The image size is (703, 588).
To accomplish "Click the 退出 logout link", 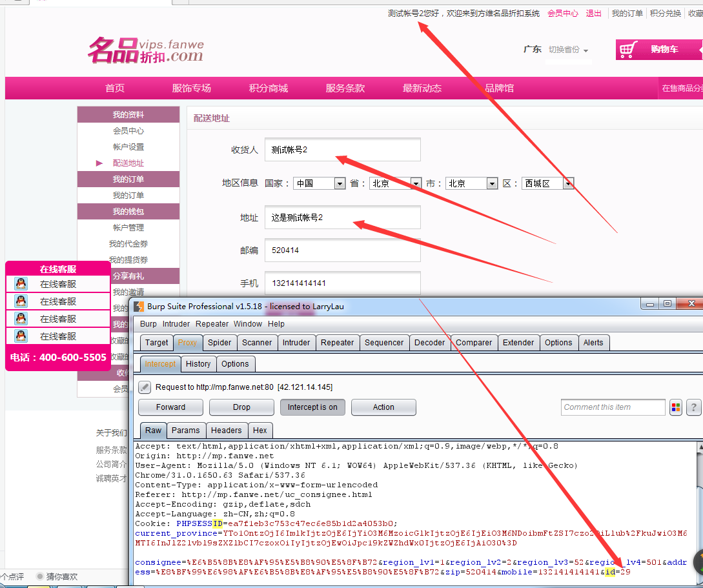I will (594, 14).
